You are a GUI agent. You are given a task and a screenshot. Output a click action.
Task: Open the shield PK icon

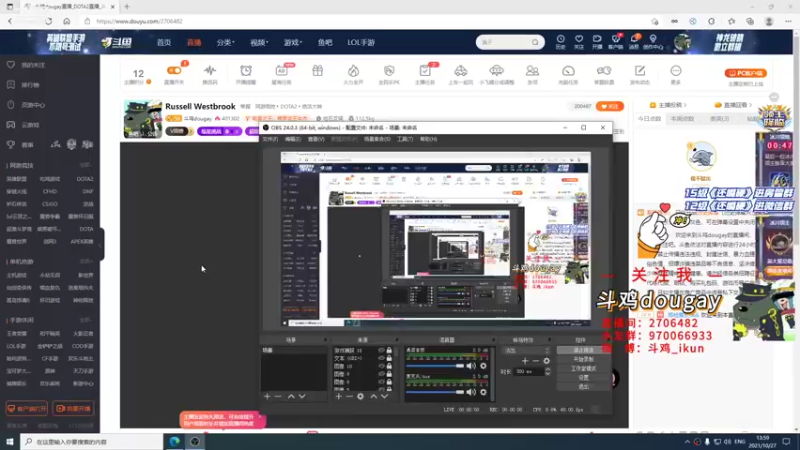[389, 70]
